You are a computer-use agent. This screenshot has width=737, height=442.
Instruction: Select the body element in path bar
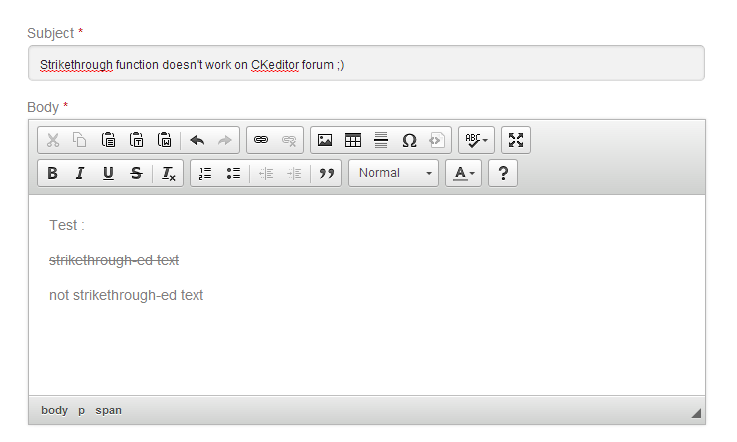coord(54,410)
